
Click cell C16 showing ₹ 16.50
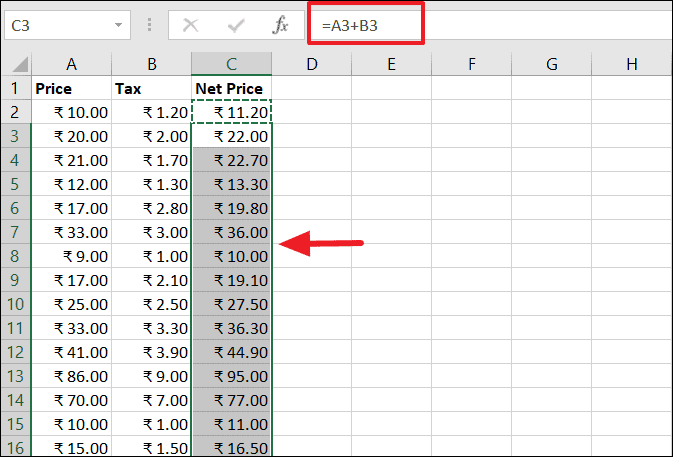coord(231,447)
